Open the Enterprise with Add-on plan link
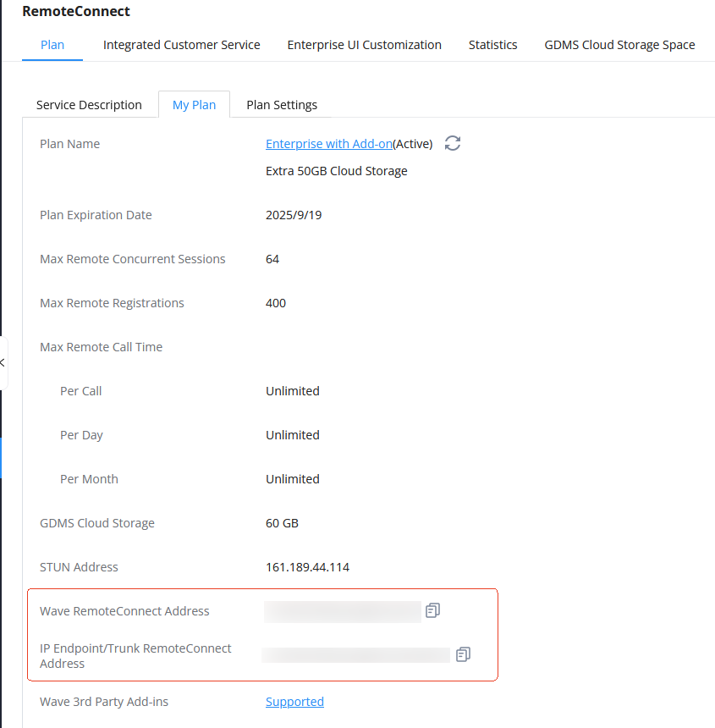Viewport: 715px width, 728px height. tap(329, 144)
